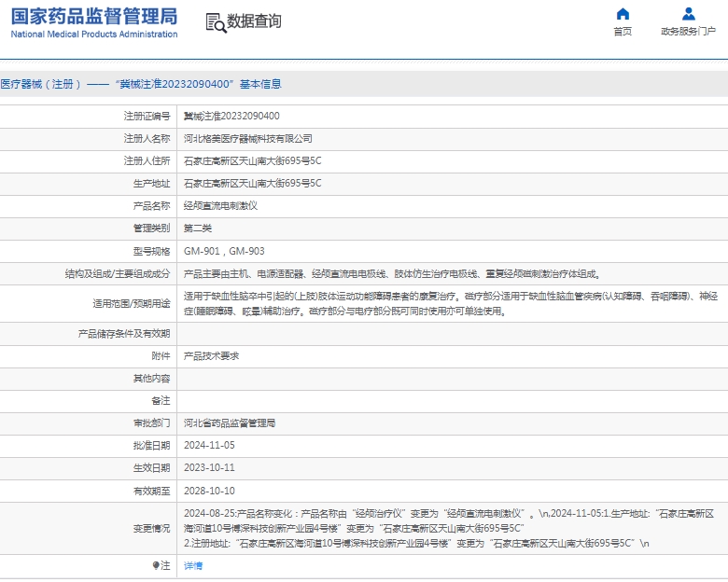The width and height of the screenshot is (728, 582).
Task: Select approval date 2024-11-05
Action: [209, 446]
